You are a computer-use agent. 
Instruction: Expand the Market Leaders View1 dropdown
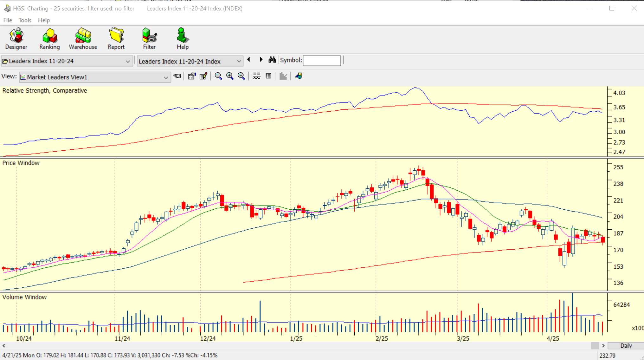(x=166, y=77)
